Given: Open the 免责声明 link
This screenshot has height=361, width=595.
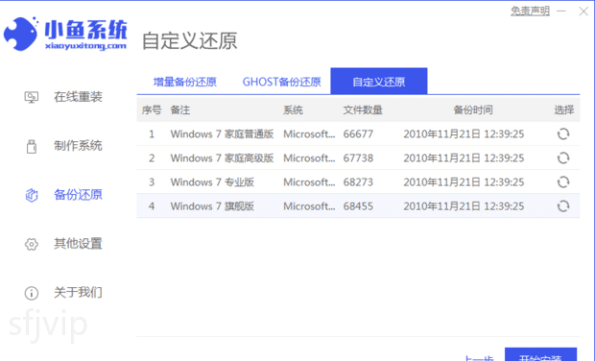Looking at the screenshot, I should 530,11.
